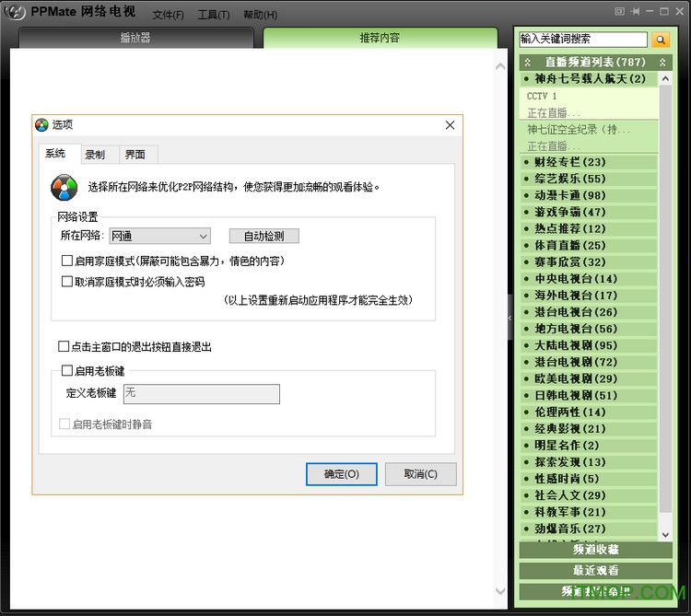Click the keyword search input field
The width and height of the screenshot is (691, 616).
[x=583, y=40]
